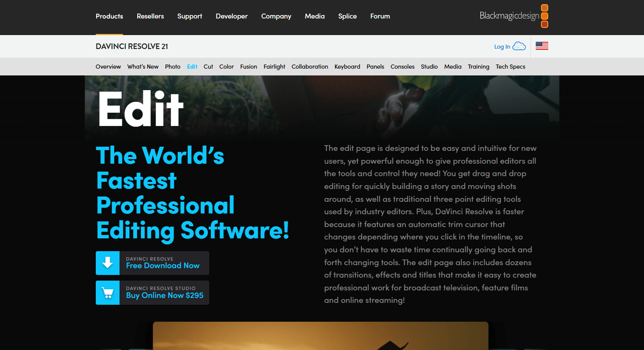Click the DAVINCI RESOLVE 21 title

pyautogui.click(x=132, y=46)
